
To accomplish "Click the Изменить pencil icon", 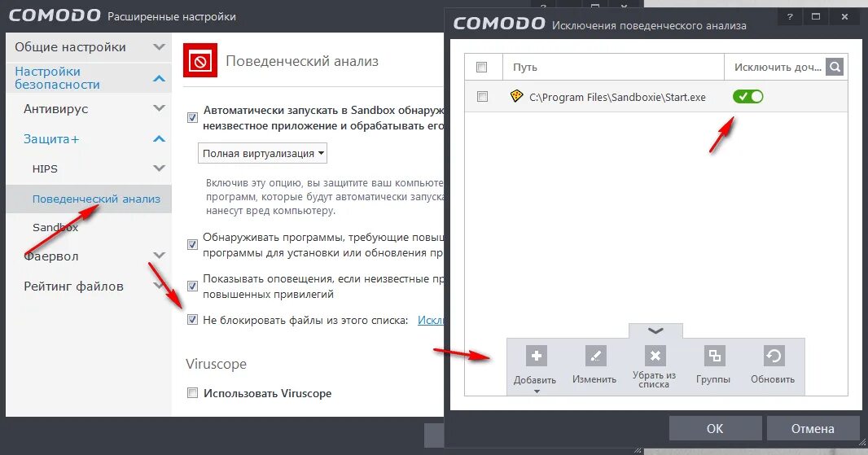I will [x=596, y=356].
